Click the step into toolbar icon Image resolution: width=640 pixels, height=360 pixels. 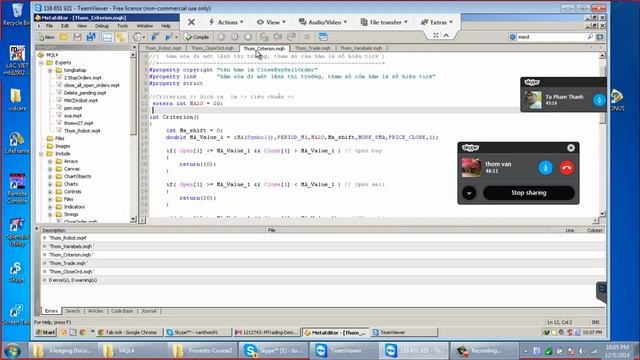[x=264, y=37]
